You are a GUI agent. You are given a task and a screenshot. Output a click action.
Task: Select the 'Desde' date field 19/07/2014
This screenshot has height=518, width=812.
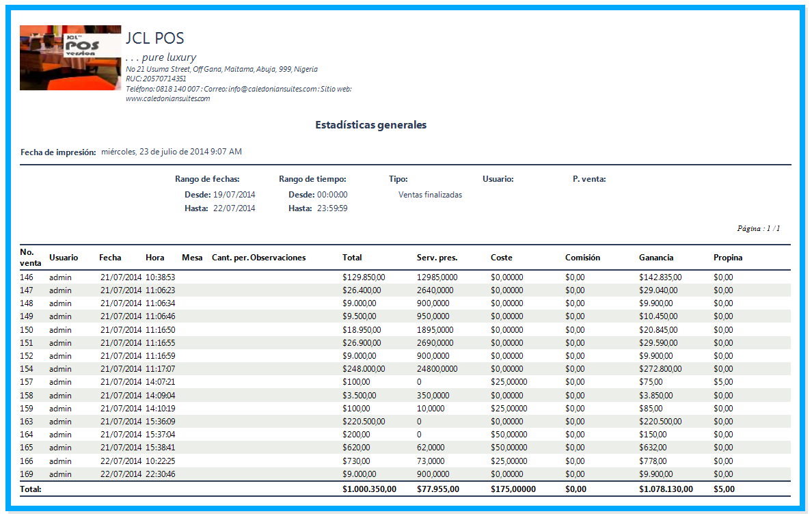(234, 194)
